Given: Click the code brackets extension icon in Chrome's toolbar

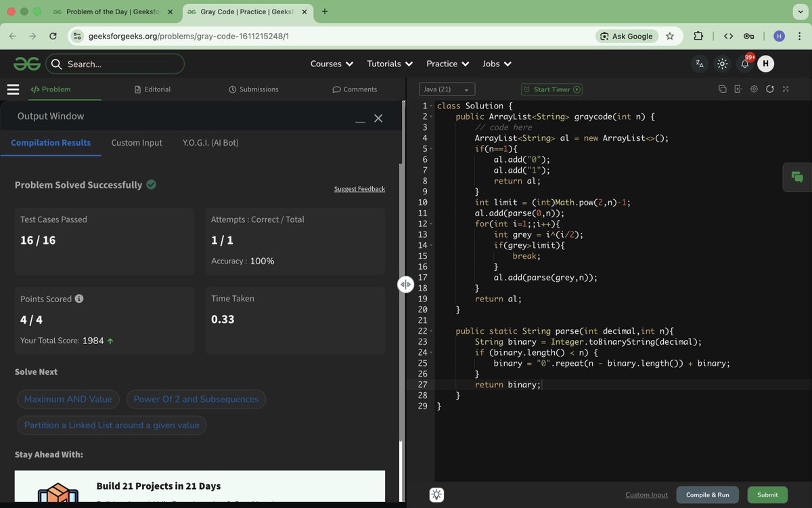Looking at the screenshot, I should tap(728, 36).
